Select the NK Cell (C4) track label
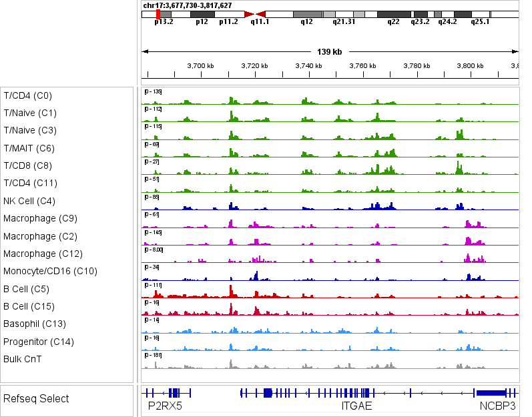Image resolution: width=532 pixels, height=417 pixels. tap(29, 201)
